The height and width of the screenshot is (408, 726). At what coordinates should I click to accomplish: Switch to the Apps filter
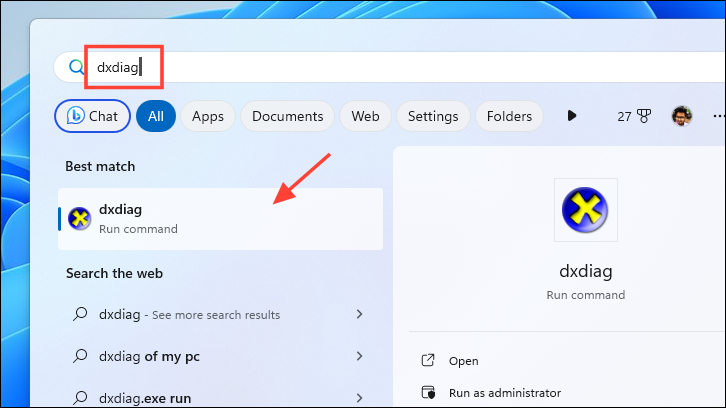click(x=208, y=116)
